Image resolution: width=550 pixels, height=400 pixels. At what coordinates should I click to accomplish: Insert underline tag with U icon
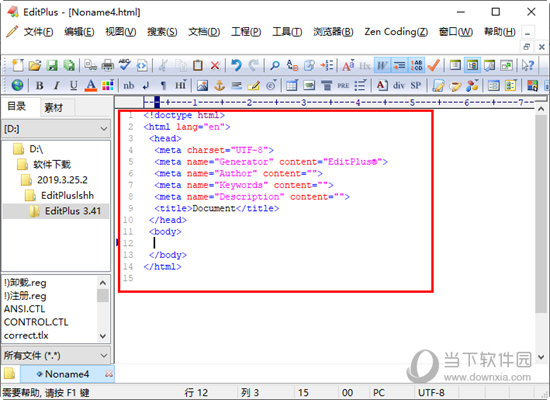coord(74,85)
